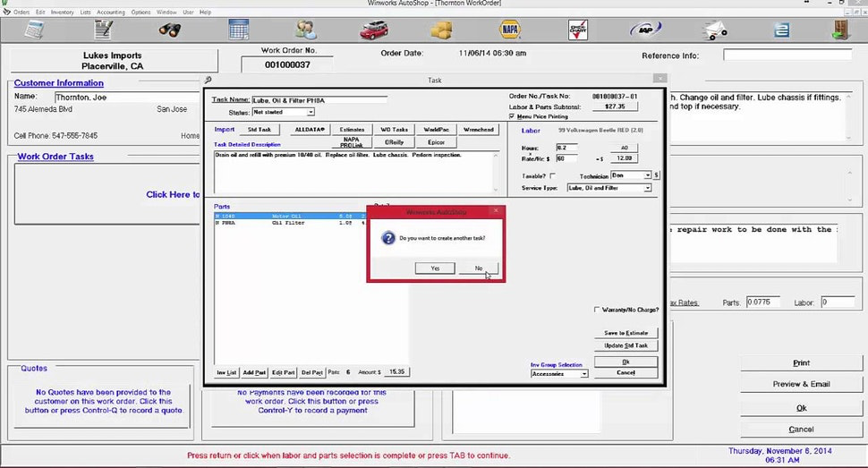Click the labor Hours field
868x468 pixels.
coord(566,148)
